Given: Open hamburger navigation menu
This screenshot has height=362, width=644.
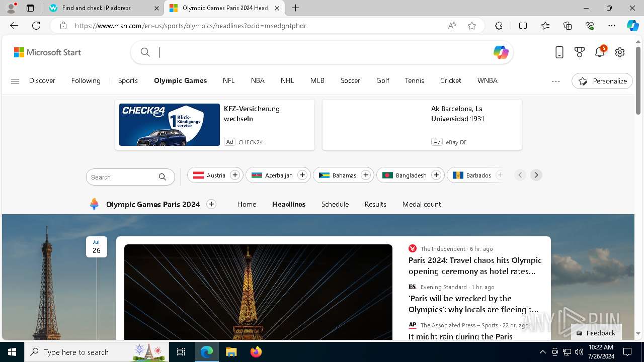Looking at the screenshot, I should (15, 81).
